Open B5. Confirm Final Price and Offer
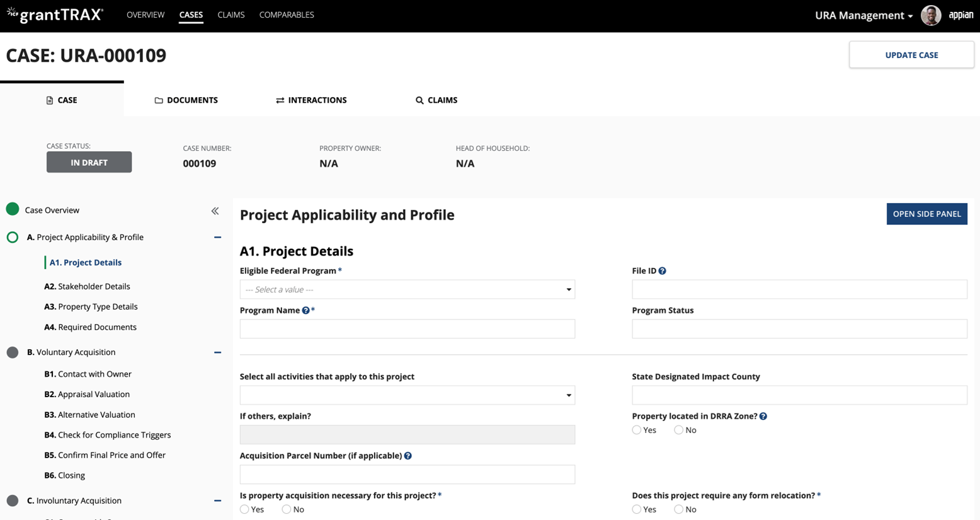The height and width of the screenshot is (520, 980). [x=105, y=455]
